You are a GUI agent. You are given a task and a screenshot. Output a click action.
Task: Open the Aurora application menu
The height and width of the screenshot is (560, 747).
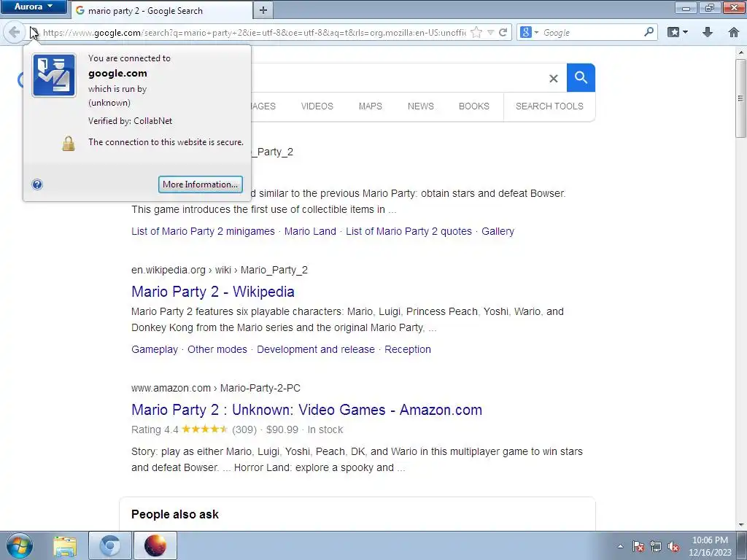click(x=34, y=7)
